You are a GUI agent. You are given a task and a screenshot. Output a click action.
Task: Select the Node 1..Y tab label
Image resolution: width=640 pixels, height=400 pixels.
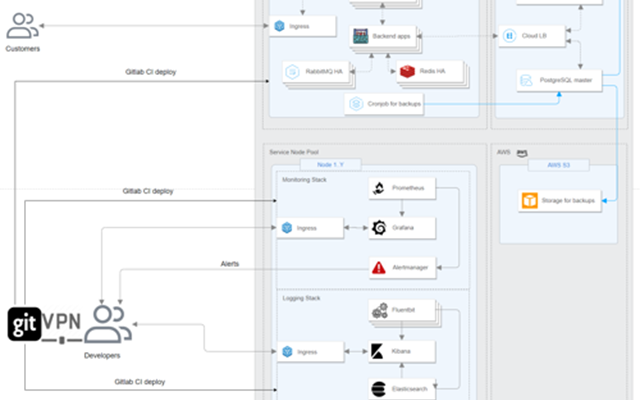pos(331,164)
